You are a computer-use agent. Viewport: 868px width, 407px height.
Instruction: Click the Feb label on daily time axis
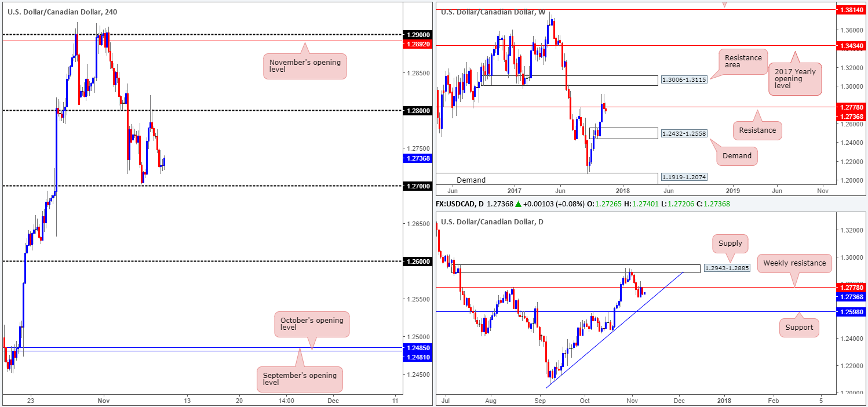775,400
